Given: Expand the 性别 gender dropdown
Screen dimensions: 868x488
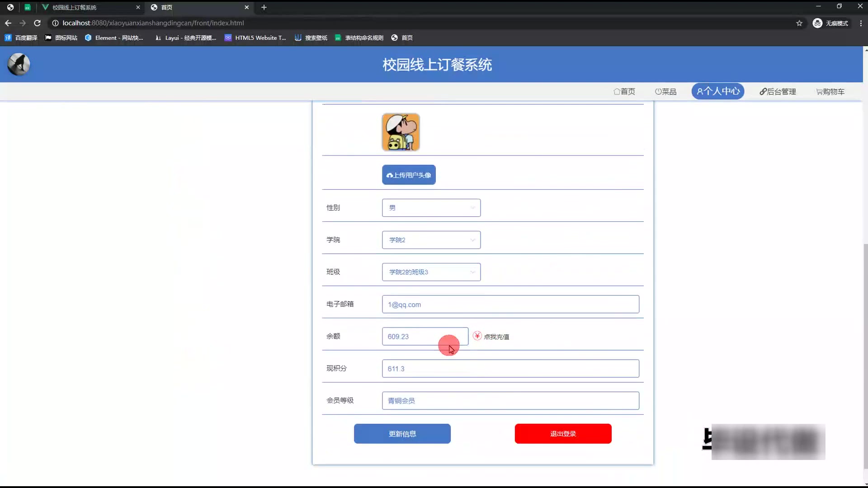Looking at the screenshot, I should coord(431,208).
